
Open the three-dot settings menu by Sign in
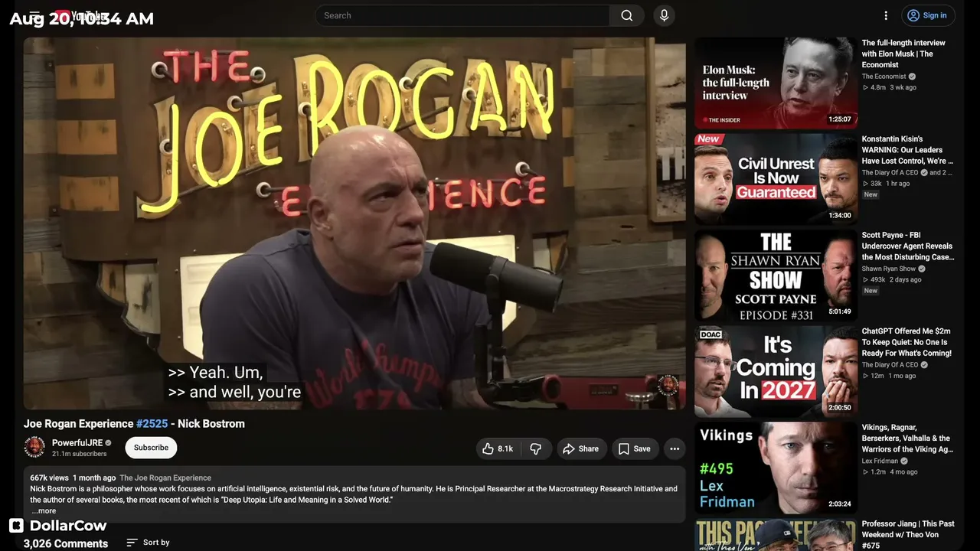886,15
